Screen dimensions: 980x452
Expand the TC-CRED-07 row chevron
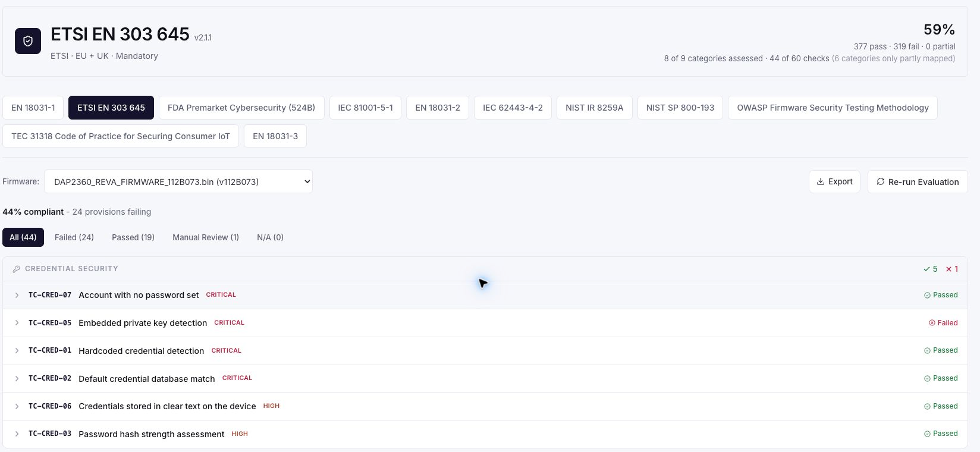(17, 295)
